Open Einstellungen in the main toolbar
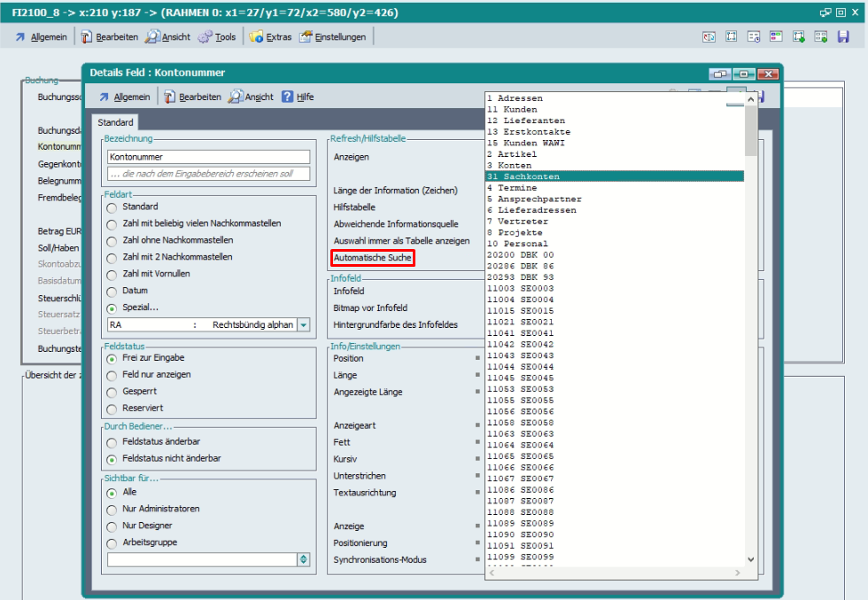868x600 pixels. [332, 37]
